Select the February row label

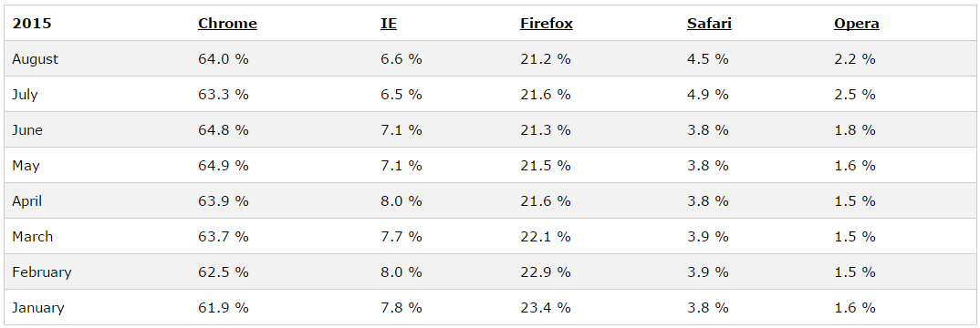pos(41,272)
